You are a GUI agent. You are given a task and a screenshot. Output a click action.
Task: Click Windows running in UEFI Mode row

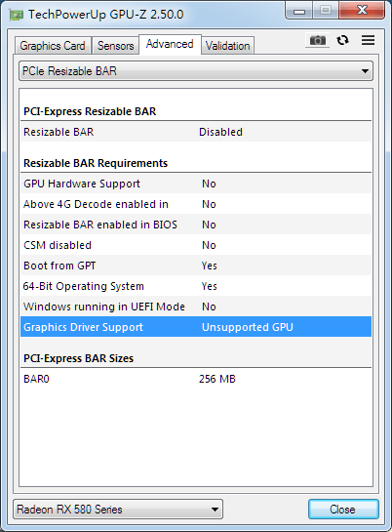[196, 307]
